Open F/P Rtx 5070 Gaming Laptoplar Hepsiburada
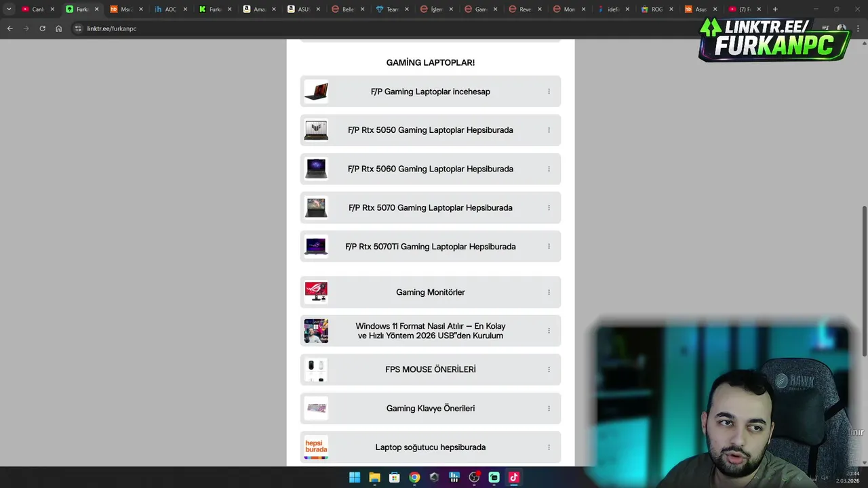The height and width of the screenshot is (488, 868). [431, 207]
